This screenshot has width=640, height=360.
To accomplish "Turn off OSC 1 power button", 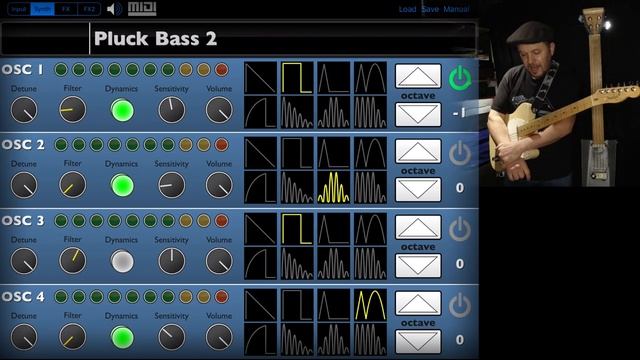I will point(460,78).
